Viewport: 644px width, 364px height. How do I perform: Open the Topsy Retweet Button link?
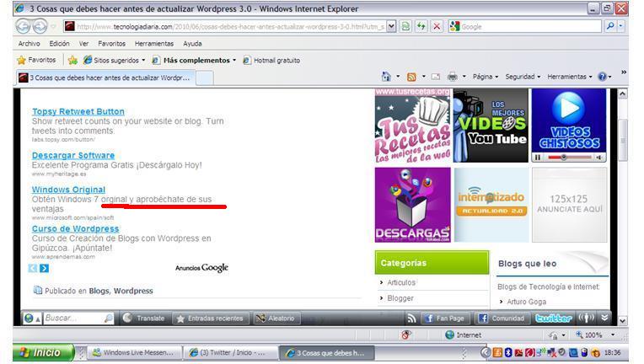(78, 111)
